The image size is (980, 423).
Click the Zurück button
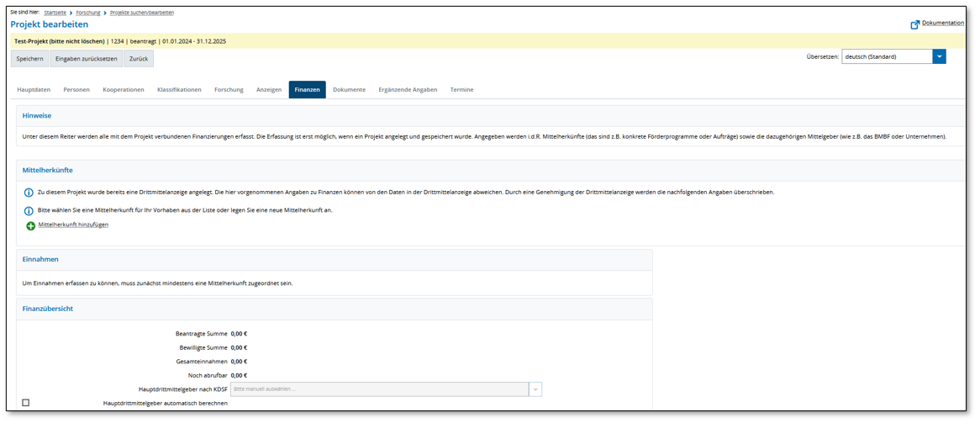pyautogui.click(x=139, y=59)
